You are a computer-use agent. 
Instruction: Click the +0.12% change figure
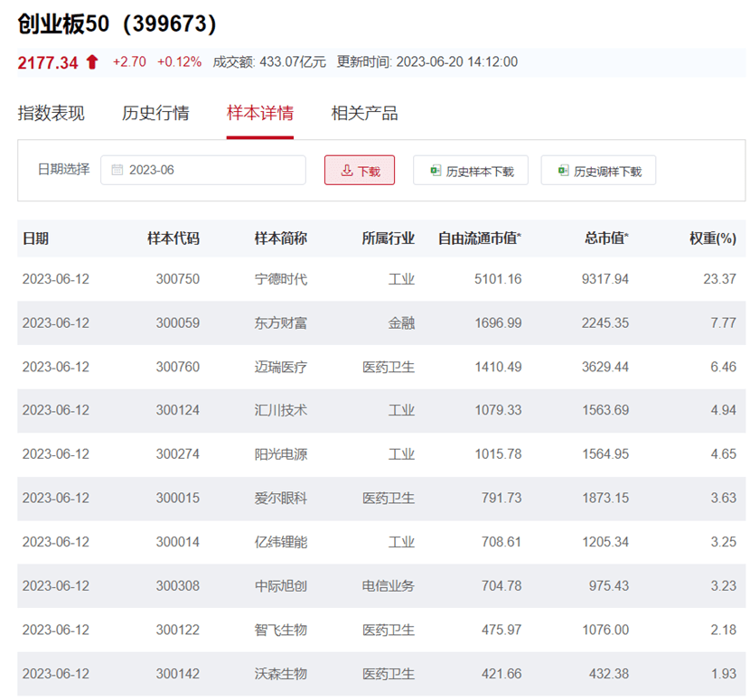(180, 62)
